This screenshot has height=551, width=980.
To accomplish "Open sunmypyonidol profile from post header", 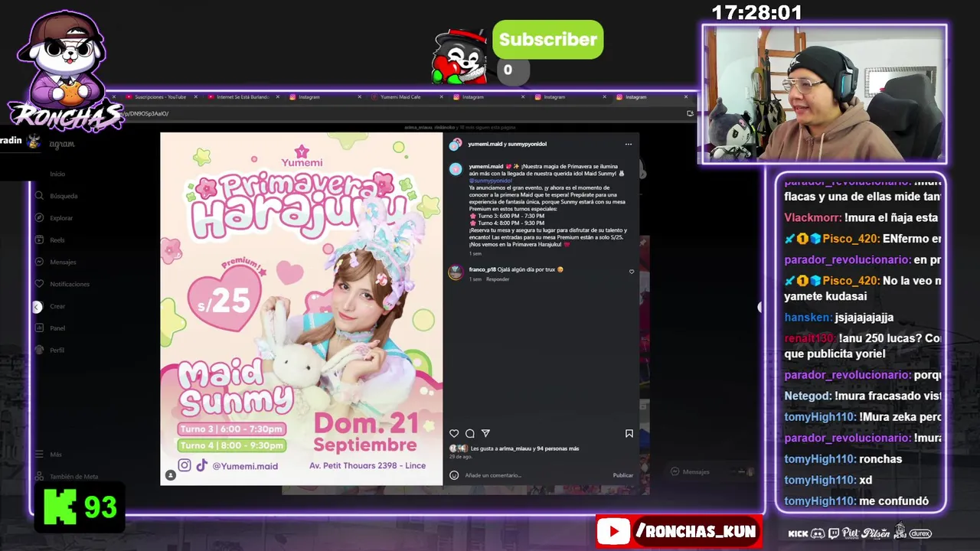I will point(526,144).
